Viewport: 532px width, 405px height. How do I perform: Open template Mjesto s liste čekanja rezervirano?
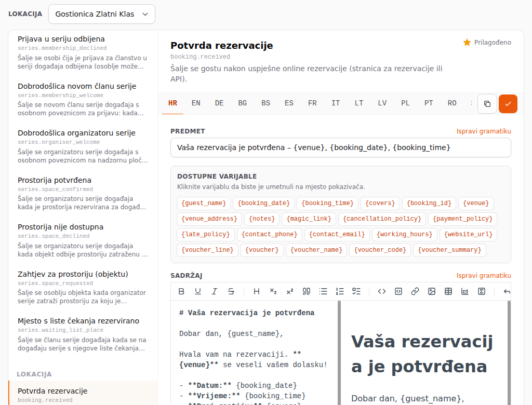click(x=83, y=334)
